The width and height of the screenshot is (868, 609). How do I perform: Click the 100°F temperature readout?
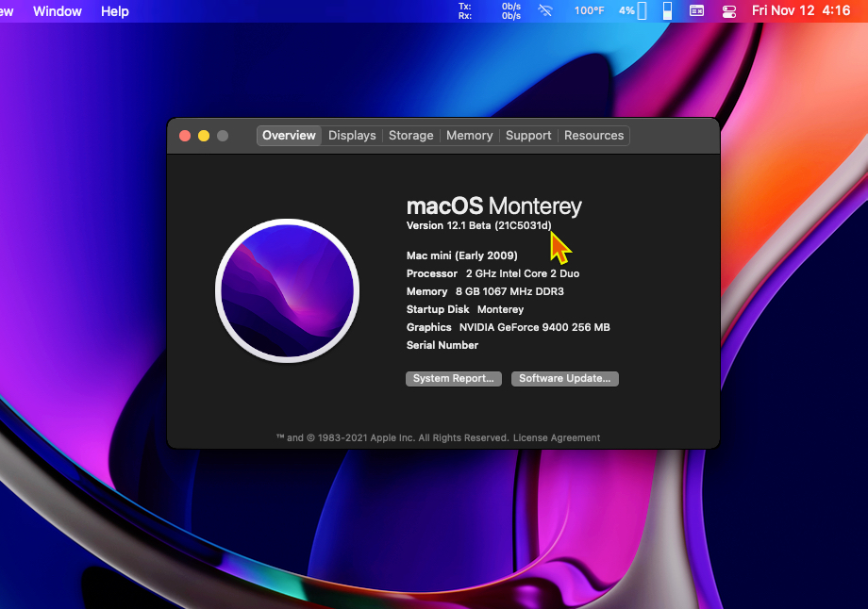(x=589, y=10)
